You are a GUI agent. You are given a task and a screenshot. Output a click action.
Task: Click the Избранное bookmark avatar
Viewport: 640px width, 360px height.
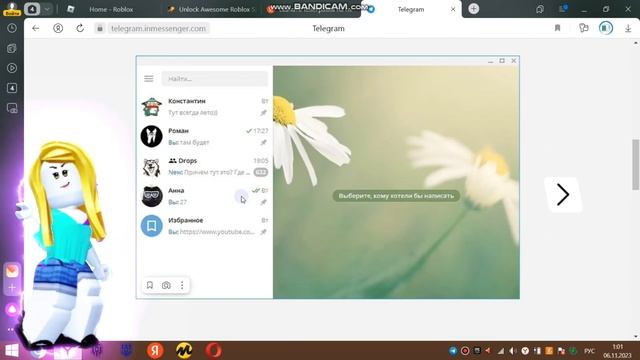(x=151, y=226)
